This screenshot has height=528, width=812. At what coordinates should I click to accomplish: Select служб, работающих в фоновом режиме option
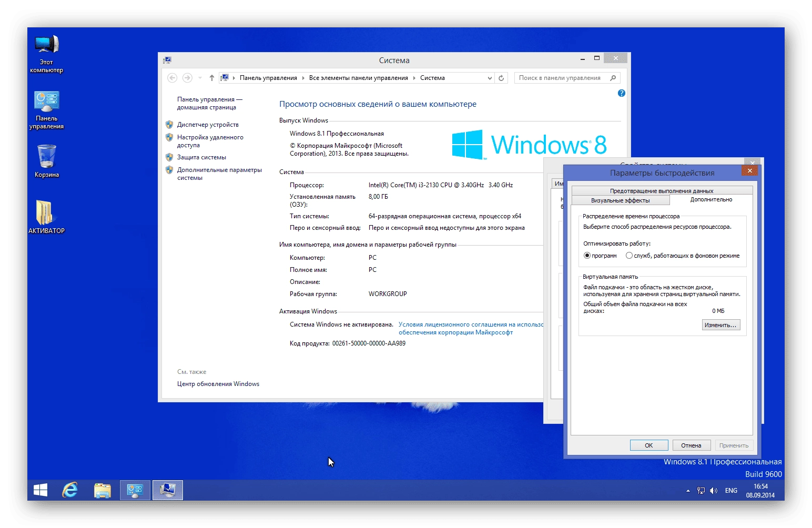[x=629, y=256]
